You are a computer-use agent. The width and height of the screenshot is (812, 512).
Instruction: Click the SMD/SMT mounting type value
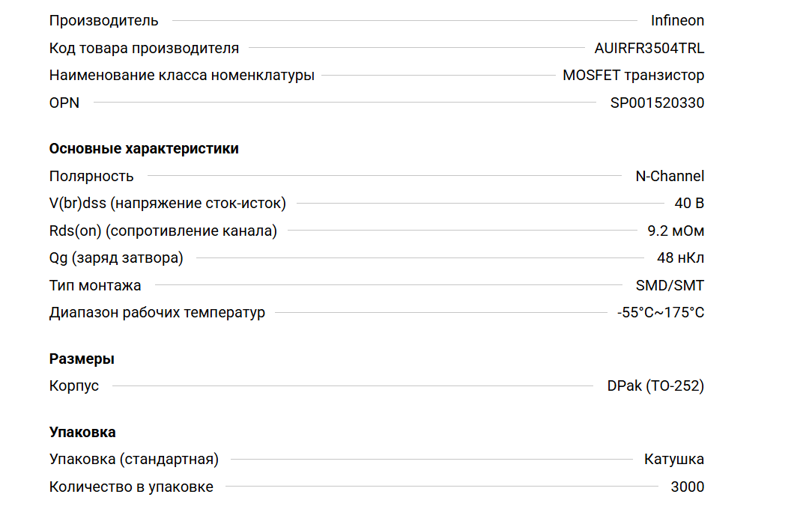point(670,286)
